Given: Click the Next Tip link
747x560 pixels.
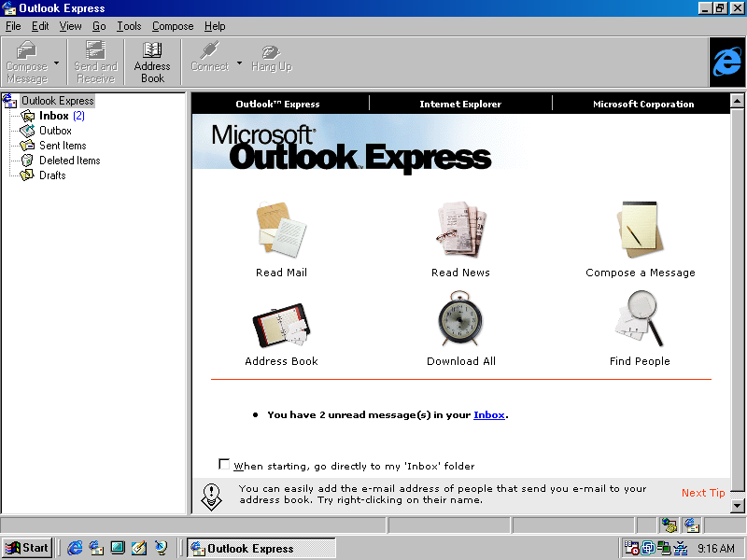Looking at the screenshot, I should 702,493.
